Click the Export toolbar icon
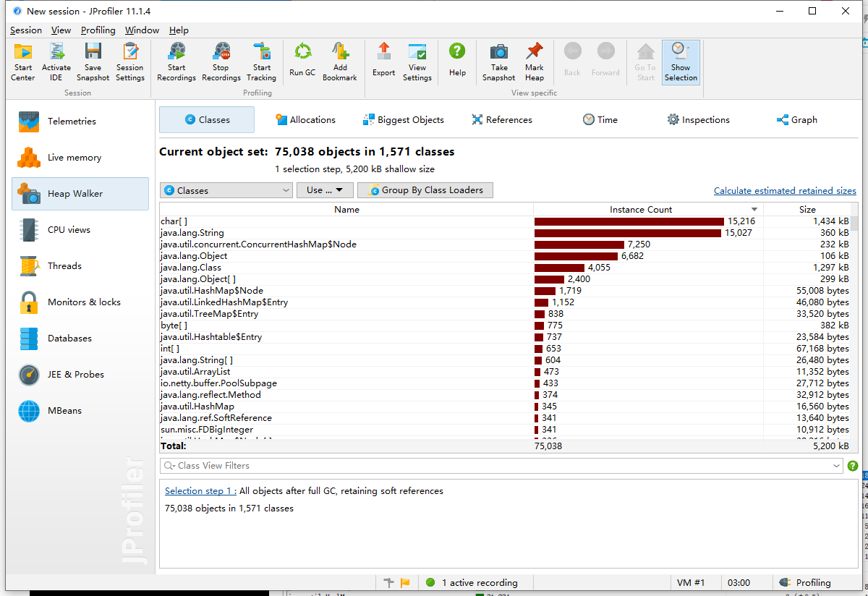 pyautogui.click(x=384, y=59)
